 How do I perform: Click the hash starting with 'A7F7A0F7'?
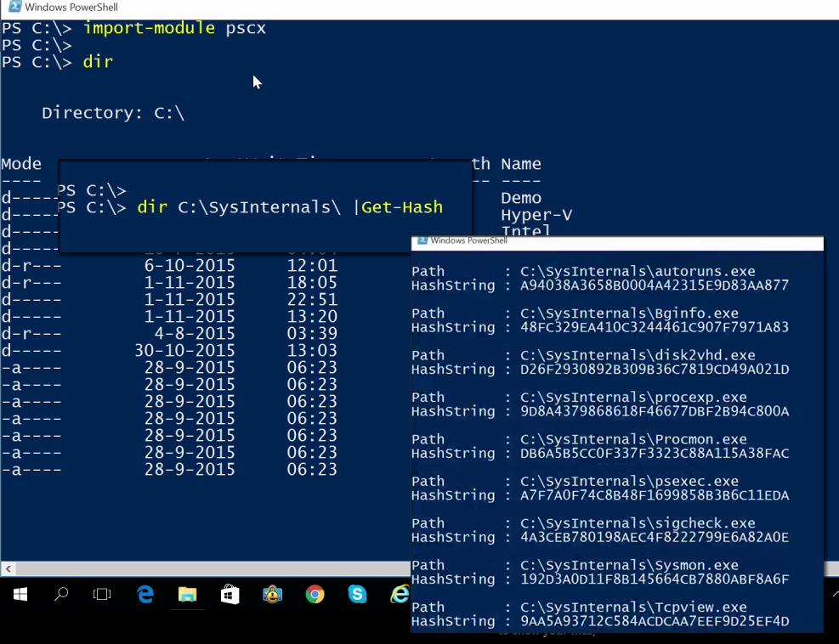pos(655,494)
